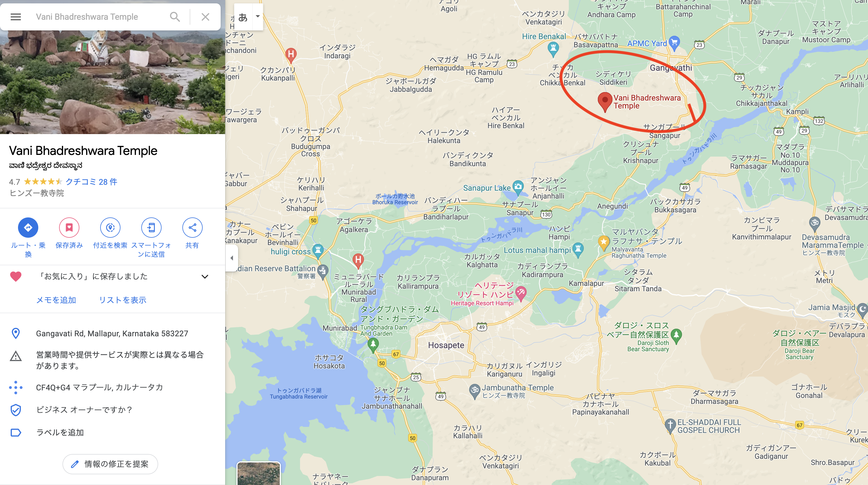The width and height of the screenshot is (868, 485).
Task: Search nearby with 付近を検索 icon
Action: [x=110, y=228]
